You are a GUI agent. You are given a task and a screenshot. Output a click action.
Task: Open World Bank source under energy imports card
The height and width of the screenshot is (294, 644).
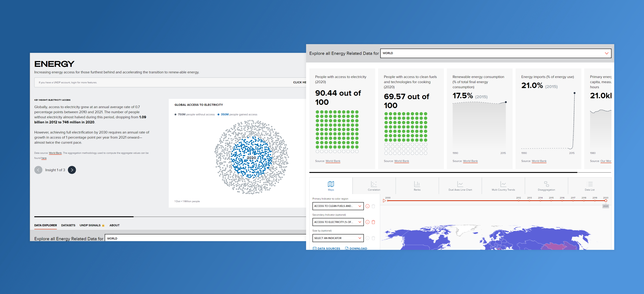click(x=539, y=161)
